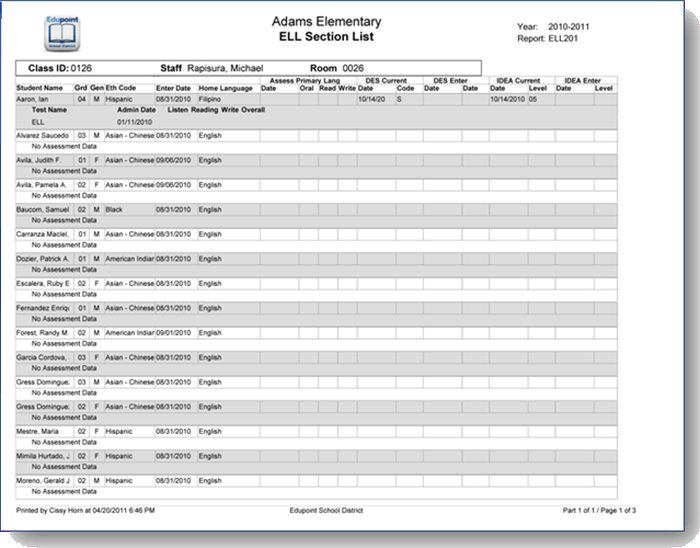Select student 'Mestre, Maria'
700x548 pixels.
point(38,431)
